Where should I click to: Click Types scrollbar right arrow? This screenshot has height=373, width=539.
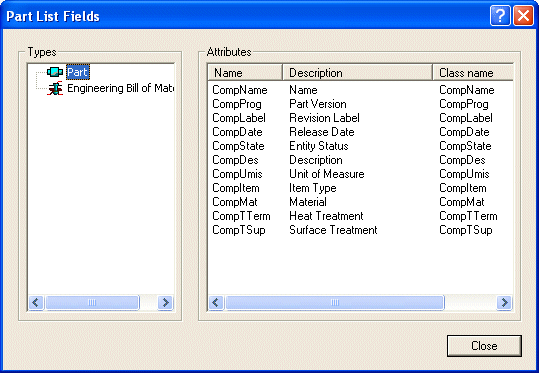point(165,303)
